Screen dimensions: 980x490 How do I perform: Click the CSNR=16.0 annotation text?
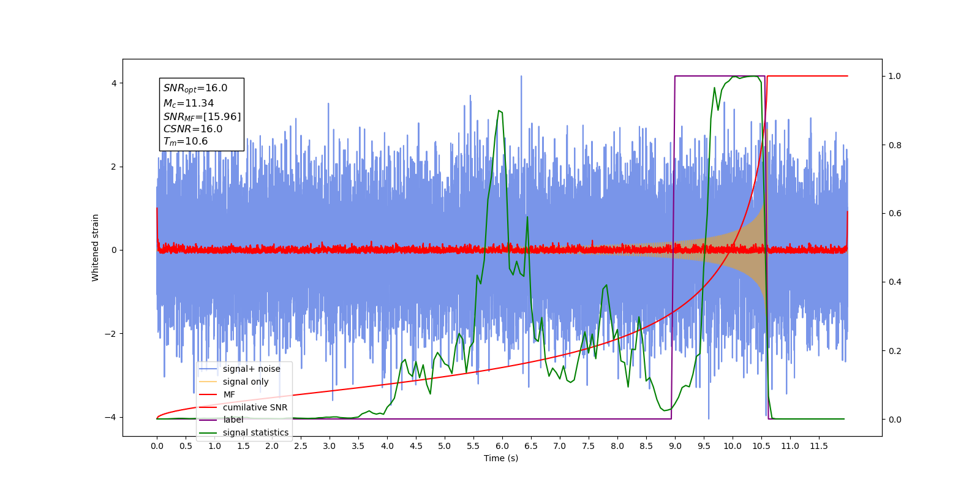pyautogui.click(x=193, y=129)
